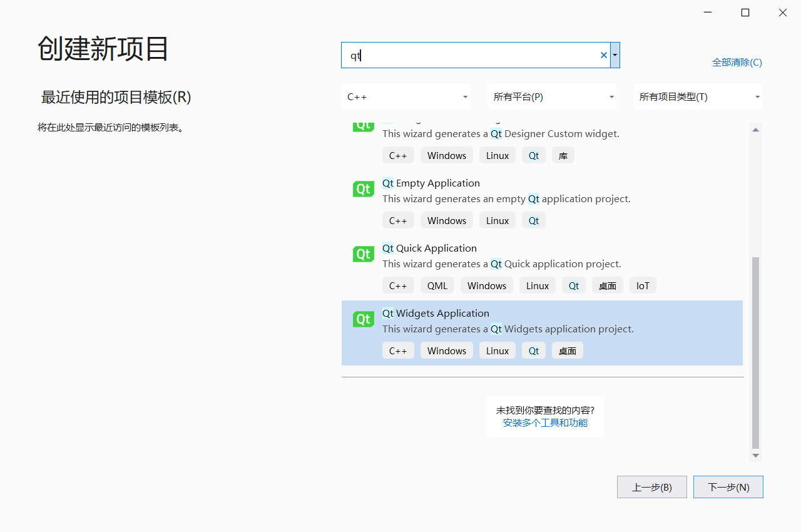801x532 pixels.
Task: Maximize the dialog window
Action: (x=745, y=13)
